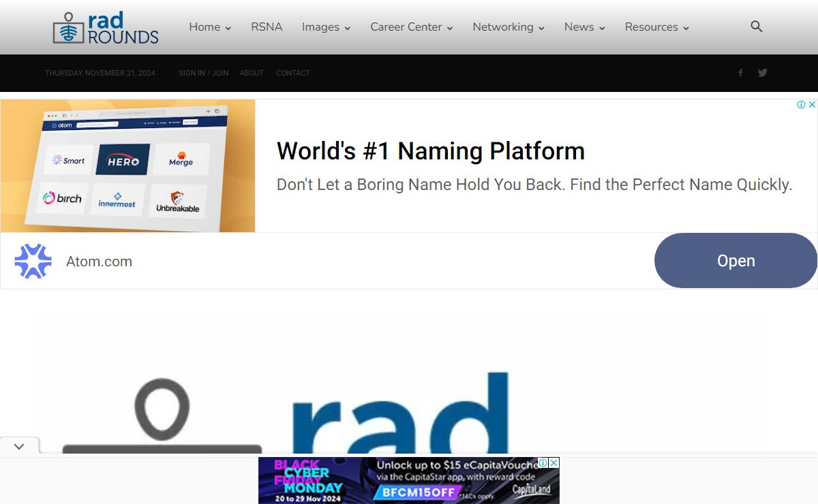Collapse bottom ad with chevron tab
This screenshot has width=818, height=504.
(x=19, y=447)
